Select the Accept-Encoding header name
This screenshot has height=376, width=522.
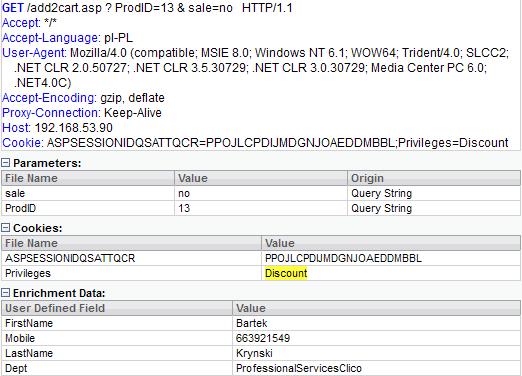(x=49, y=98)
